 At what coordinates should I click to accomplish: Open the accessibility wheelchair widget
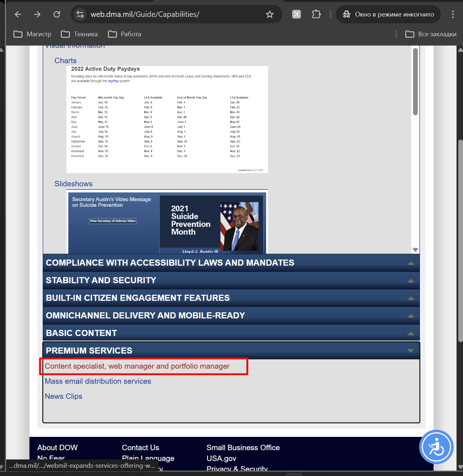tap(436, 447)
